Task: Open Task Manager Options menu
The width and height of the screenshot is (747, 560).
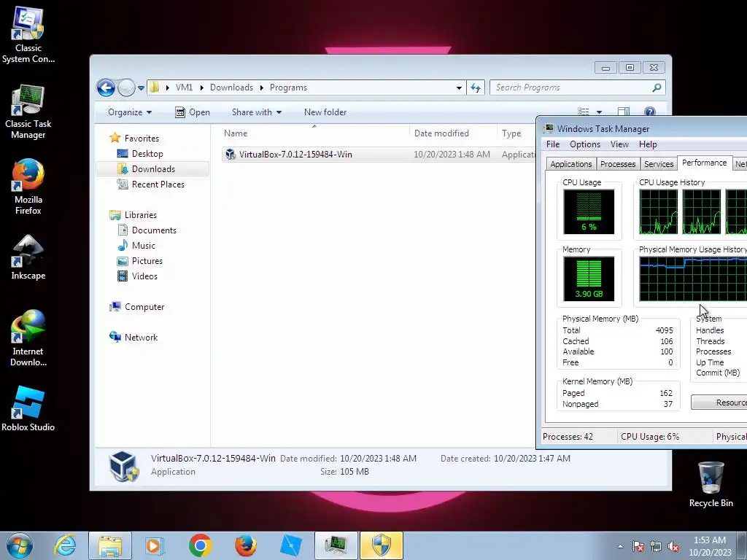Action: [x=585, y=144]
